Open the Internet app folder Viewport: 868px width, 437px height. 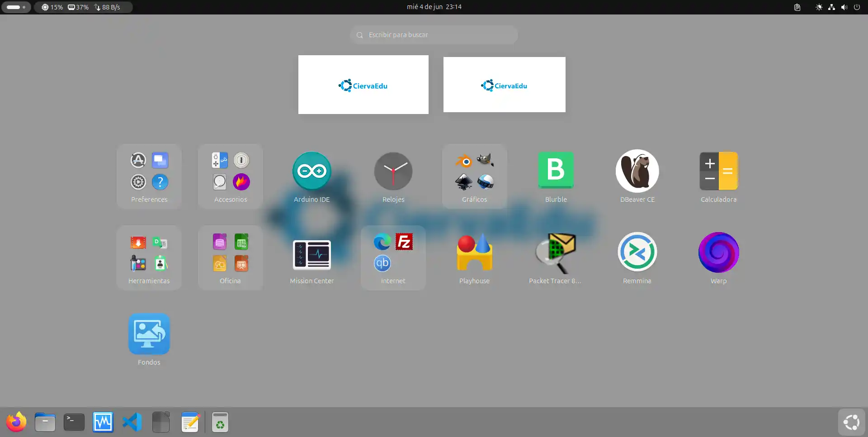[393, 257]
